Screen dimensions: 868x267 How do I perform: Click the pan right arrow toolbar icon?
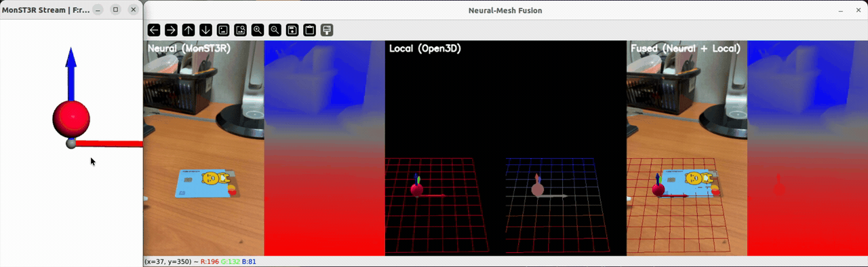[172, 30]
